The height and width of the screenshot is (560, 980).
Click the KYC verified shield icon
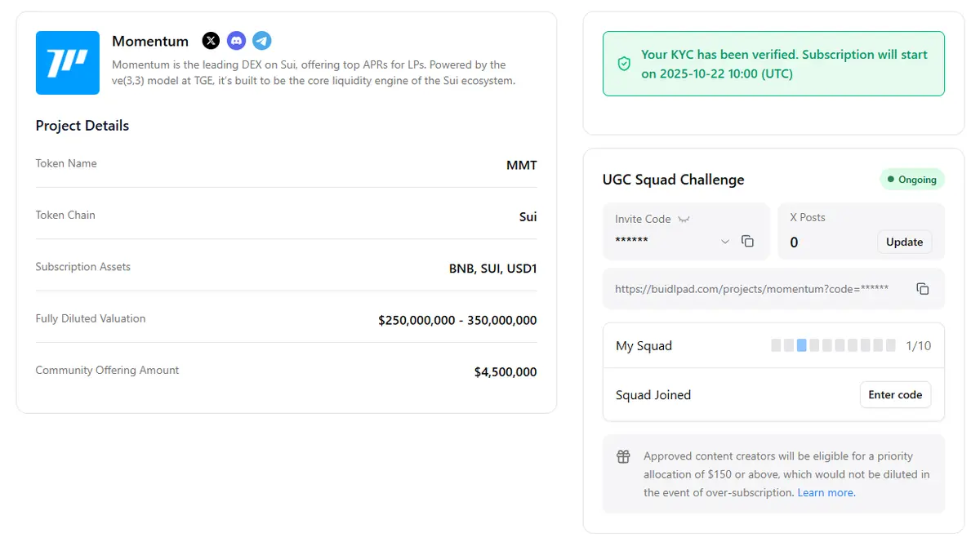point(624,64)
